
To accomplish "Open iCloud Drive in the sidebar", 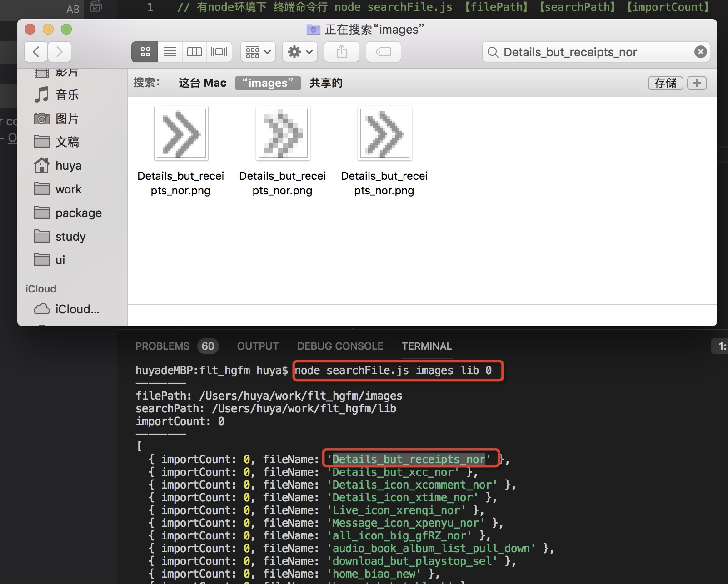I will 77,309.
